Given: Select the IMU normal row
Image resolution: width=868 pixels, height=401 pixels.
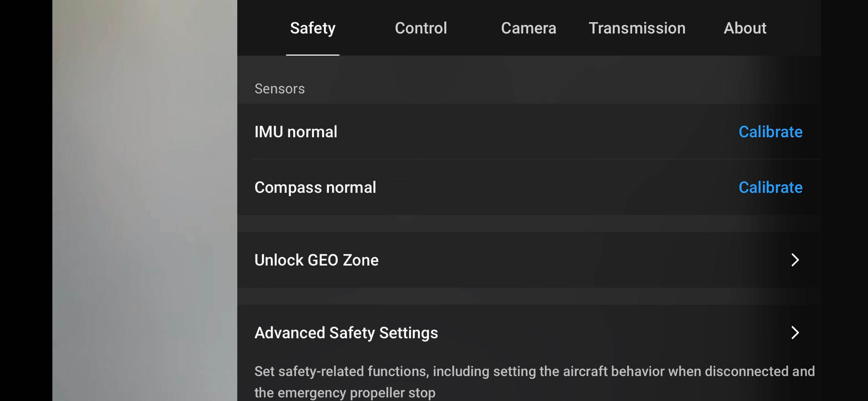Looking at the screenshot, I should click(296, 131).
